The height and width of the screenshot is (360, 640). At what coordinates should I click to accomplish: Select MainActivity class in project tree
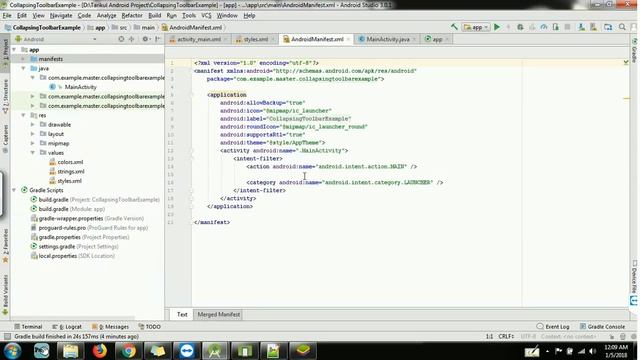click(80, 87)
